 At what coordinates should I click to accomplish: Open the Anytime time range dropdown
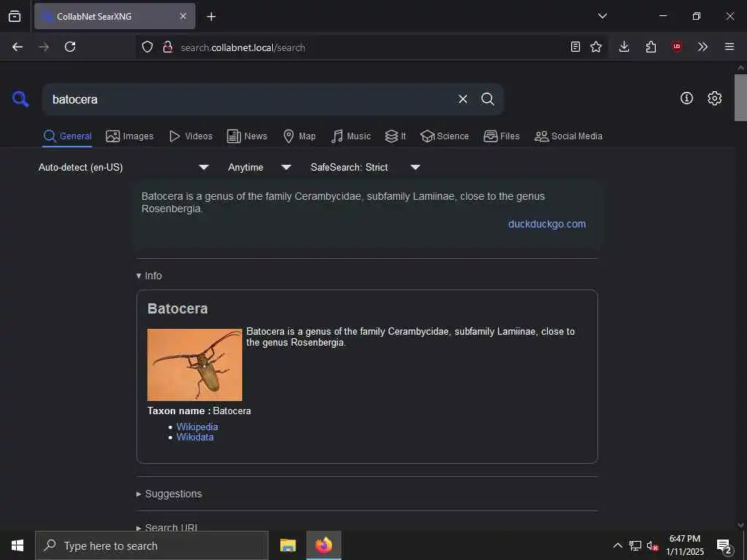259,167
